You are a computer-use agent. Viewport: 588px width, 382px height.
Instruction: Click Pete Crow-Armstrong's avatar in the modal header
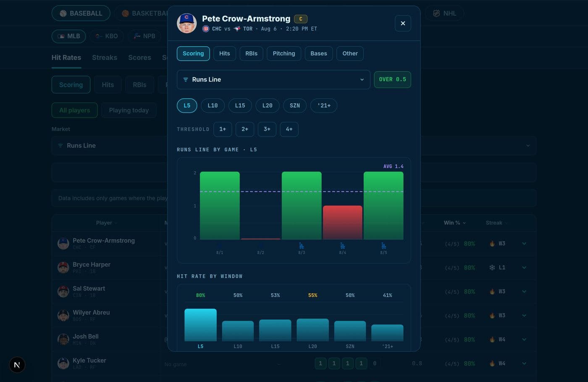[187, 23]
